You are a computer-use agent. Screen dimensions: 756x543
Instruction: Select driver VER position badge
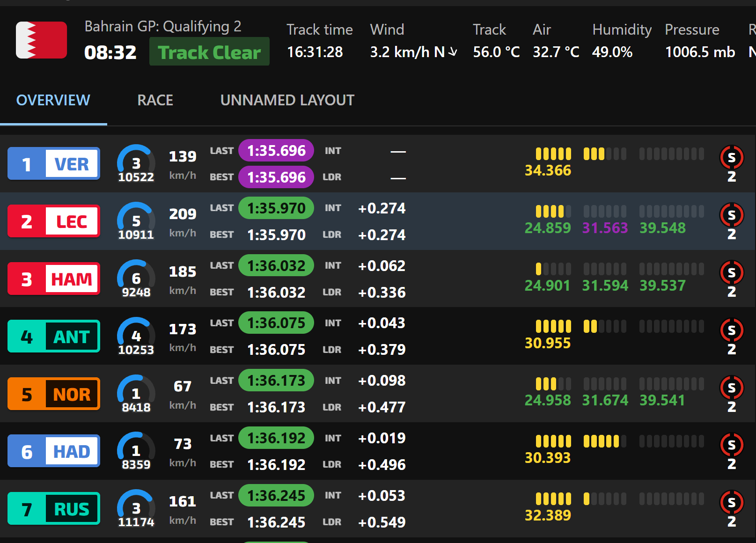tap(54, 164)
